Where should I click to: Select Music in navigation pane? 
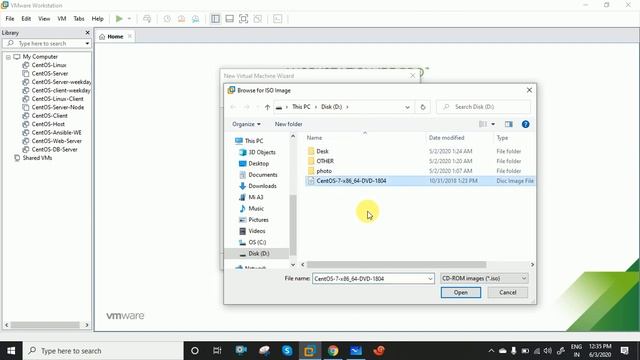pyautogui.click(x=256, y=209)
